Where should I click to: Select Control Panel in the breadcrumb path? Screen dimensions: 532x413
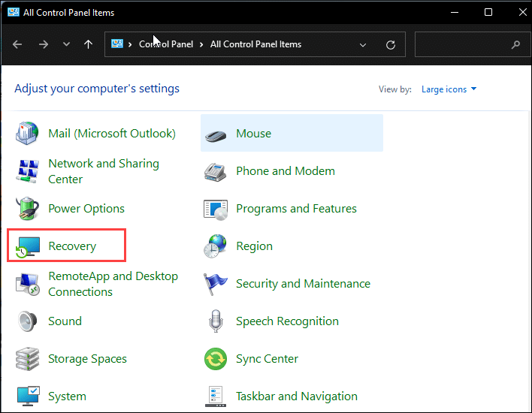pos(166,44)
